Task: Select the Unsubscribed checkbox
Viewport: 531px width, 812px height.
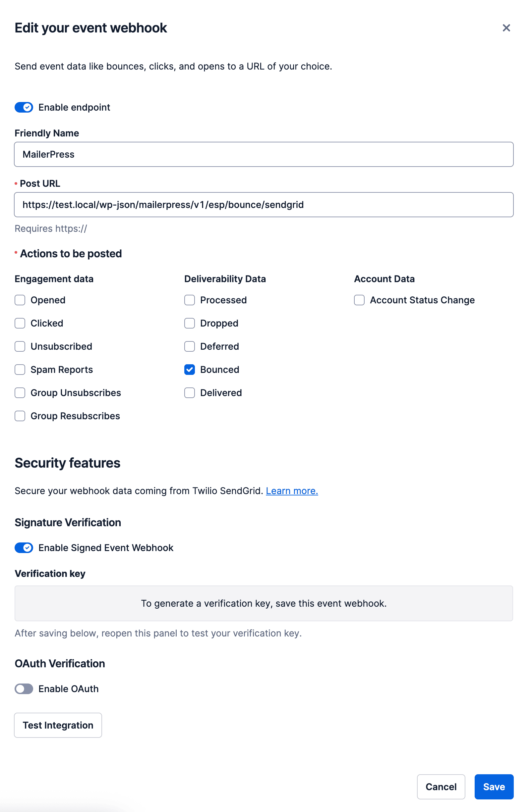Action: click(x=20, y=346)
